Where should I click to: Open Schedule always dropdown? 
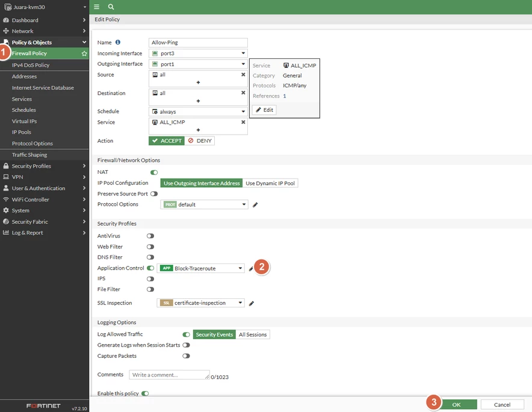[198, 111]
